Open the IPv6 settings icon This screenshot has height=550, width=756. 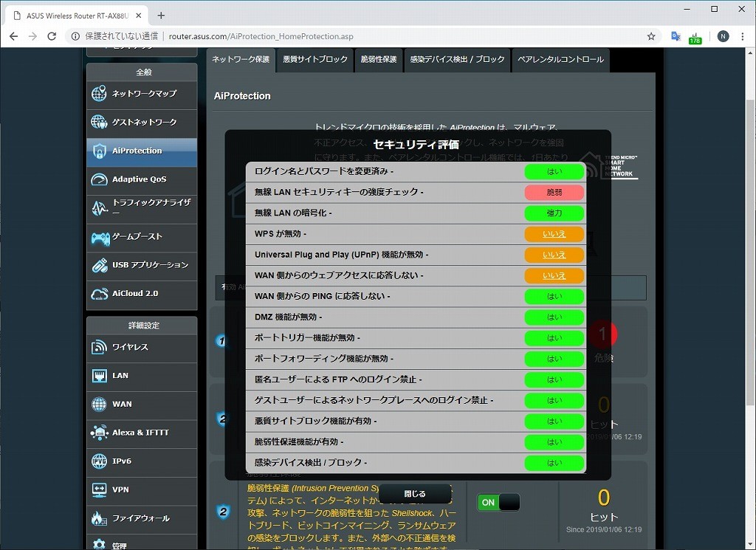coord(99,461)
